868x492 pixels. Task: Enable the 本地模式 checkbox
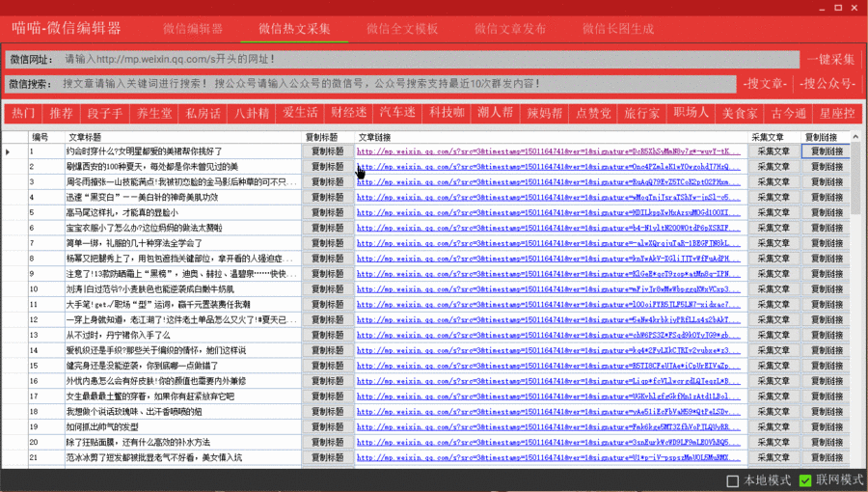732,481
